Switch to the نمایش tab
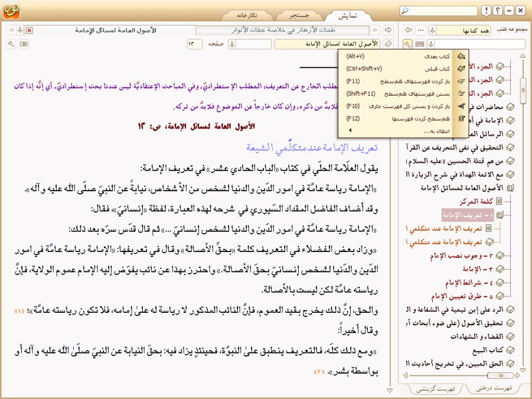 348,15
